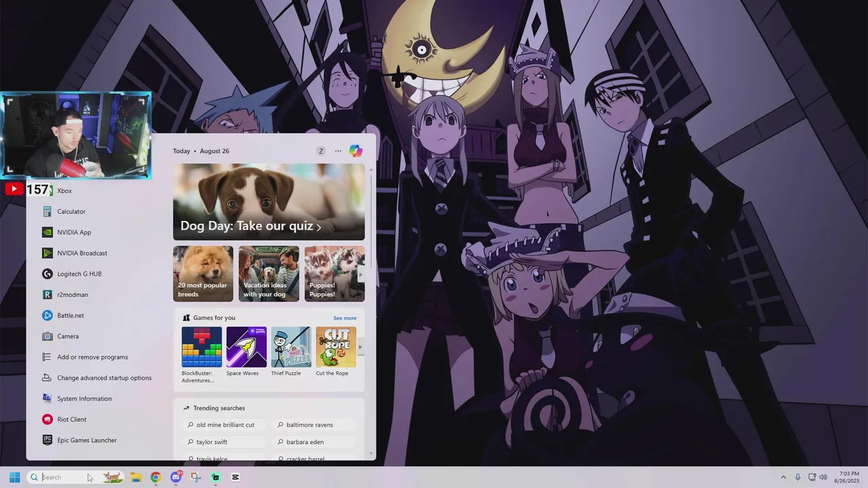Open the Windows Start button
Viewport: 868px width, 488px height.
click(14, 477)
